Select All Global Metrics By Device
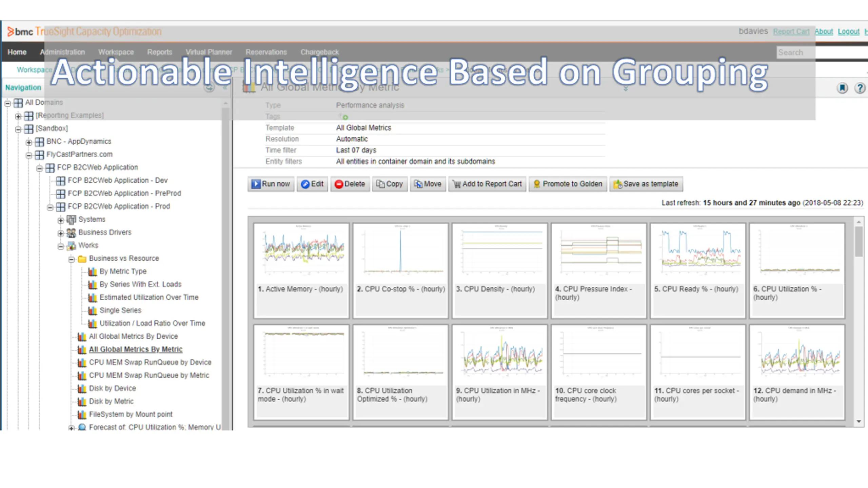The width and height of the screenshot is (868, 488). pos(133,337)
